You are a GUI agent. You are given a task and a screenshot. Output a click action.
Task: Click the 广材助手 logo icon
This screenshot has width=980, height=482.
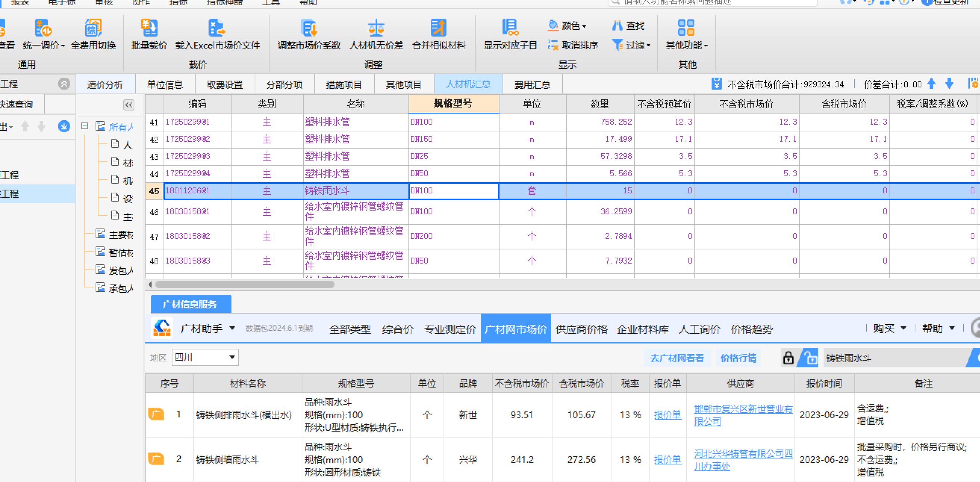pos(162,328)
